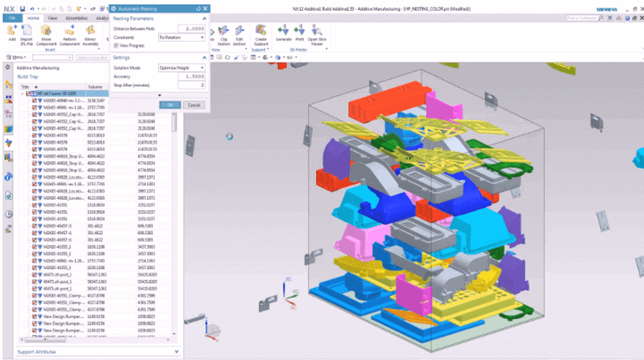Uncheck the M2X05-40840 rev 3.1 row checkbox
This screenshot has height=360, width=644.
point(34,100)
